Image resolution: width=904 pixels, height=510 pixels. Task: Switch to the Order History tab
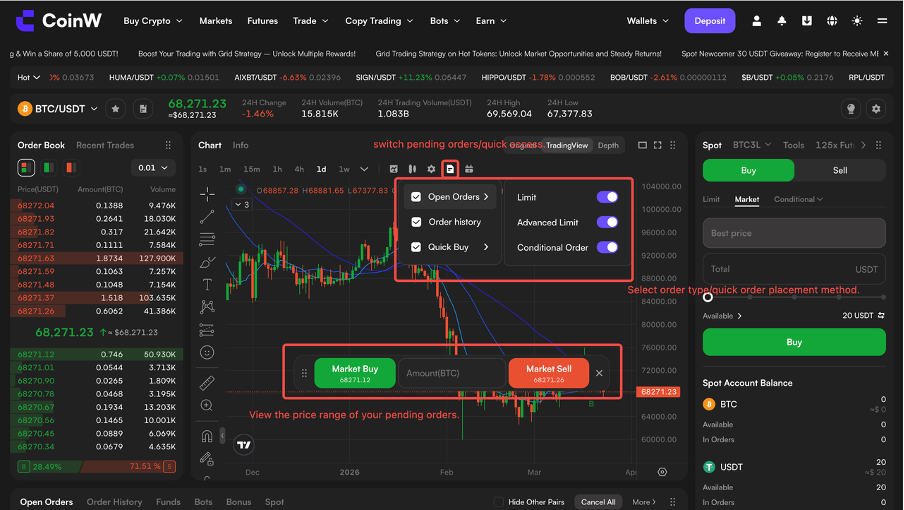coord(114,502)
